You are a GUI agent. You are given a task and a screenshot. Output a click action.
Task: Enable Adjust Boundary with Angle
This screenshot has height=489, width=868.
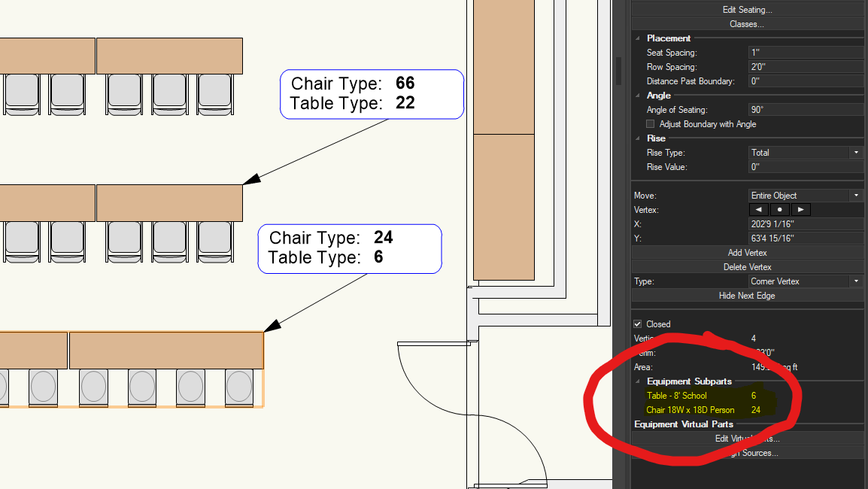[651, 124]
